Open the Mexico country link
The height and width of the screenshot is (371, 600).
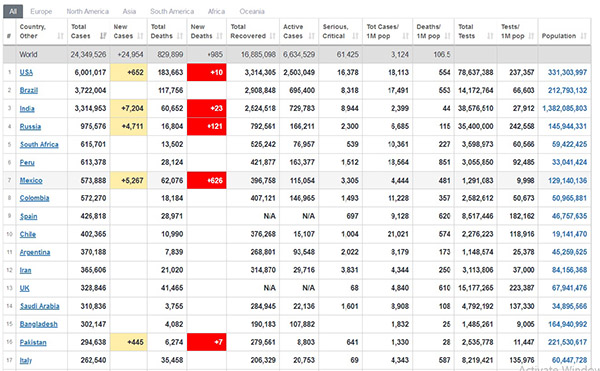31,181
